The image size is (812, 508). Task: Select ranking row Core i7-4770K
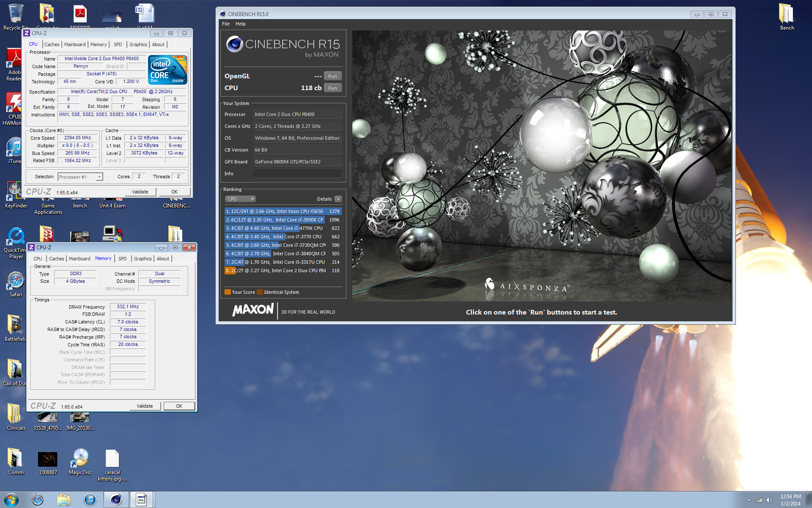click(x=283, y=228)
